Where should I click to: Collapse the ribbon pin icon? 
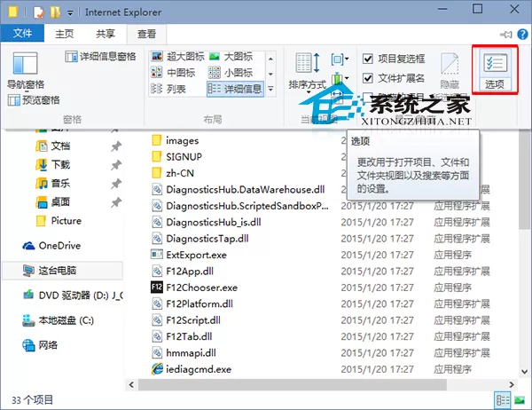click(x=506, y=35)
